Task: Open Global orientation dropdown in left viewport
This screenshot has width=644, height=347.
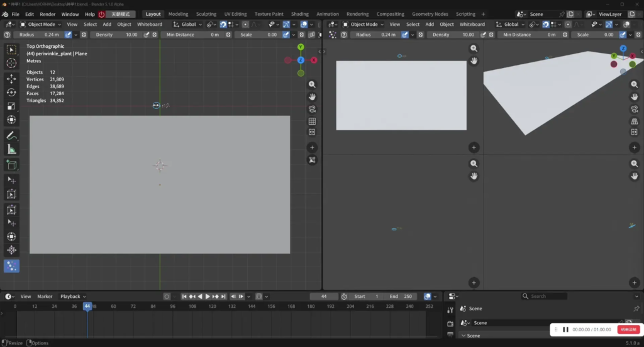Action: point(187,25)
